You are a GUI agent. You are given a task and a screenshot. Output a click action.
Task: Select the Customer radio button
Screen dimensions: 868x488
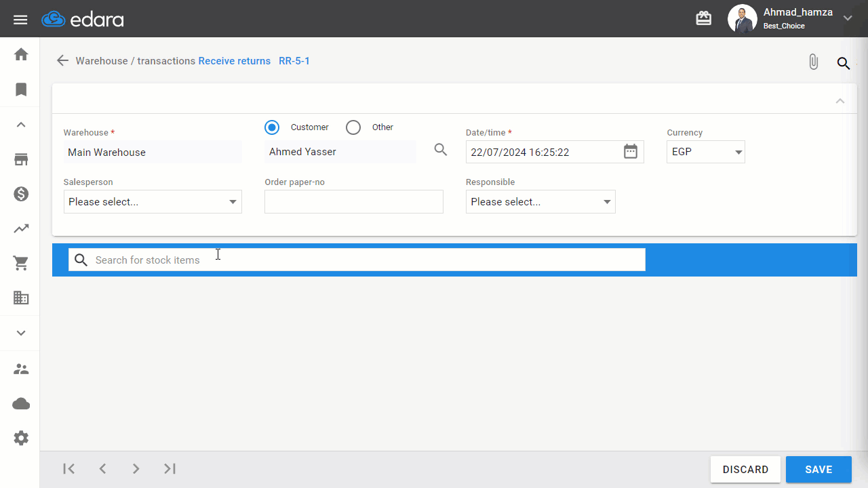coord(272,127)
